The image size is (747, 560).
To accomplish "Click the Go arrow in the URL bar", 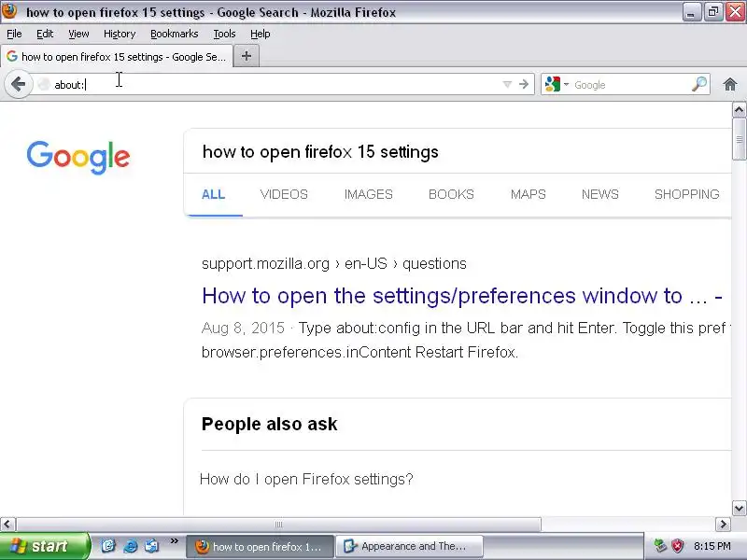I will pos(524,84).
